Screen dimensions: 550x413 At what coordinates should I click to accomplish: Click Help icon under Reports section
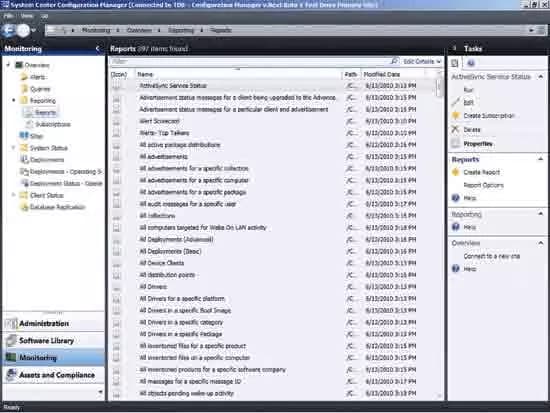point(456,198)
